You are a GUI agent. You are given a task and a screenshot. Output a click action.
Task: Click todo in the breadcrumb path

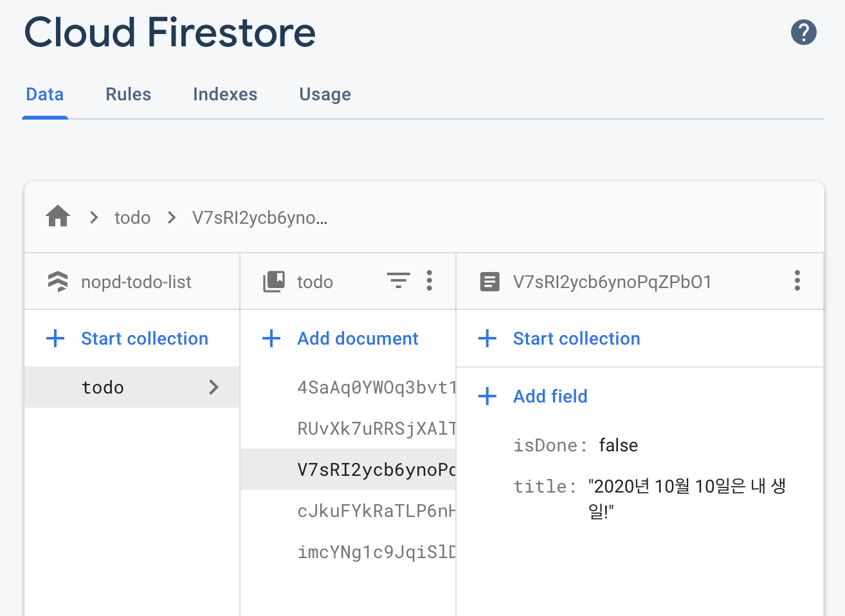132,218
